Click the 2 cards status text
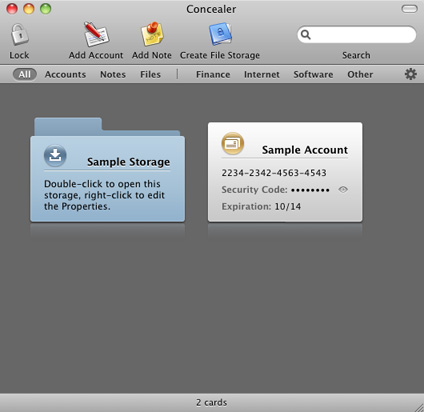 coord(212,403)
